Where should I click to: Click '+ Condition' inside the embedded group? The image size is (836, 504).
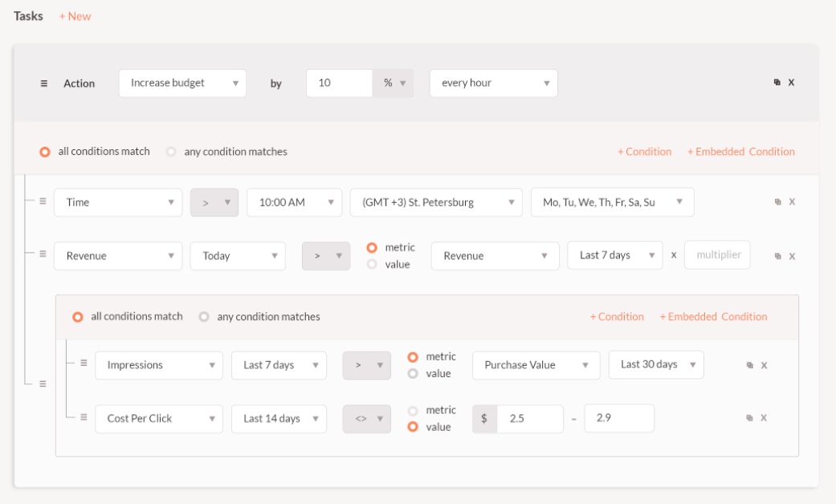point(617,317)
